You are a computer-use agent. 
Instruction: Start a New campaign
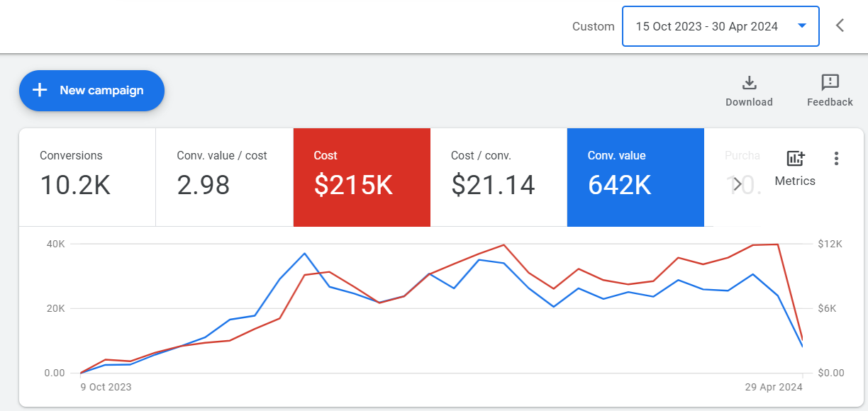(x=91, y=91)
